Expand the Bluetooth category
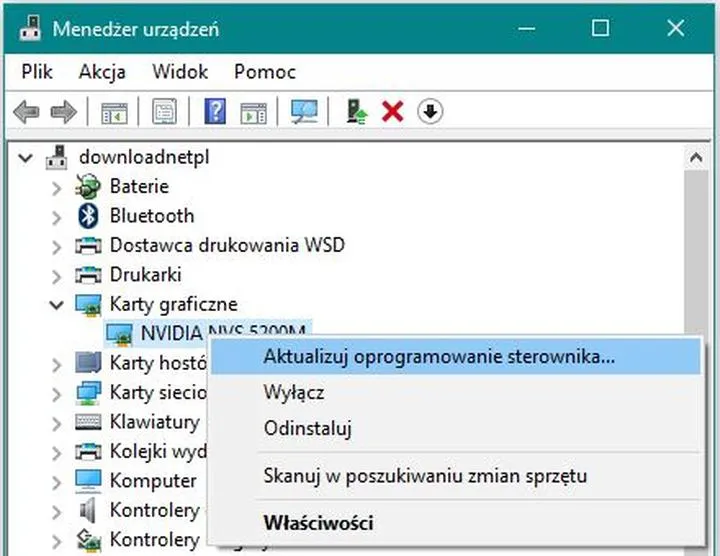Viewport: 720px width, 556px height. tap(56, 218)
